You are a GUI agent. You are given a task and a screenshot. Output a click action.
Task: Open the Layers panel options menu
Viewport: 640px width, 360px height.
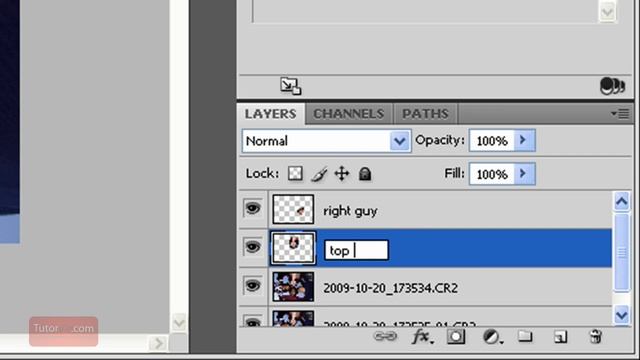pos(620,113)
